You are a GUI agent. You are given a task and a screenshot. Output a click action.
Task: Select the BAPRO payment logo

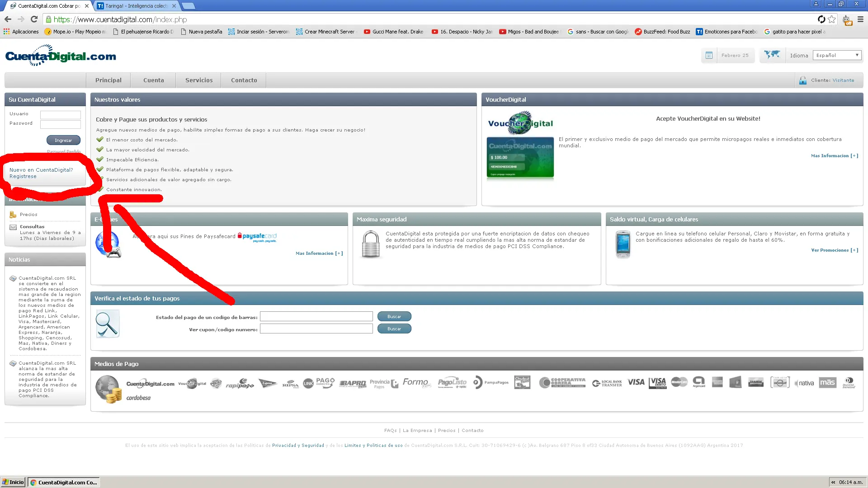[x=353, y=384]
